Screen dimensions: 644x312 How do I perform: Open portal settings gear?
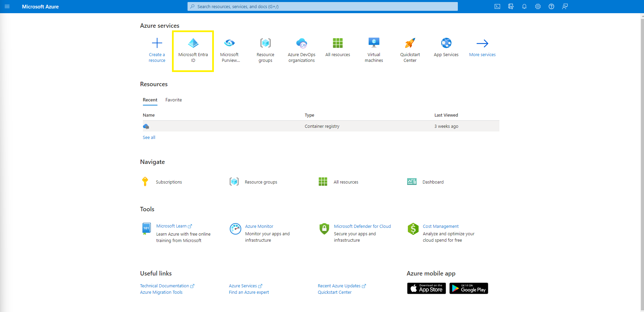pos(538,6)
